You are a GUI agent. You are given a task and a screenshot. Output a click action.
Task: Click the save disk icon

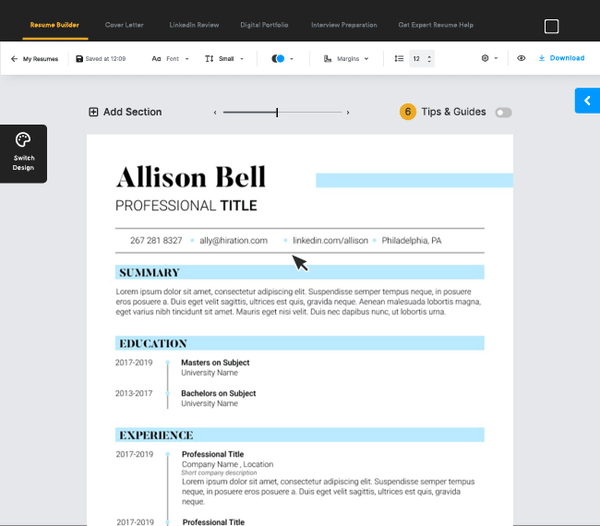click(x=79, y=59)
